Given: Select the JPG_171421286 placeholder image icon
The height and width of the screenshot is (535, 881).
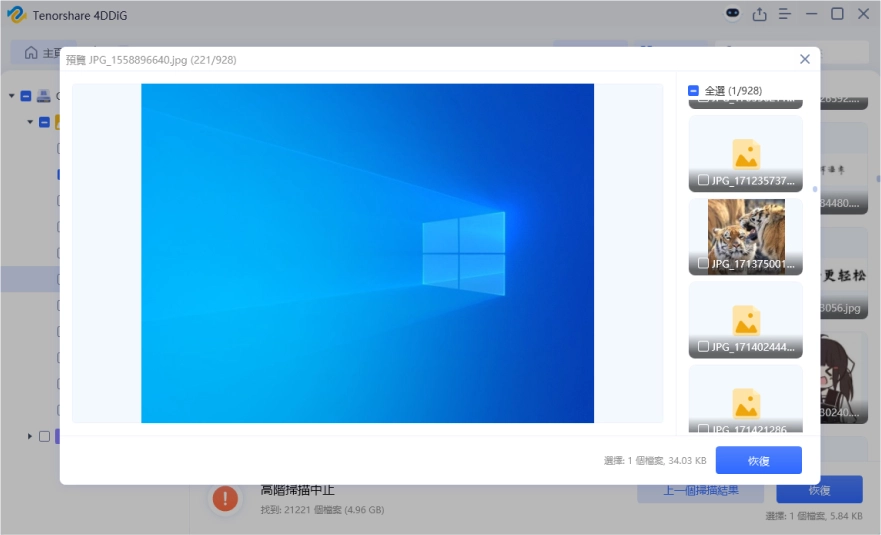Looking at the screenshot, I should (x=746, y=403).
